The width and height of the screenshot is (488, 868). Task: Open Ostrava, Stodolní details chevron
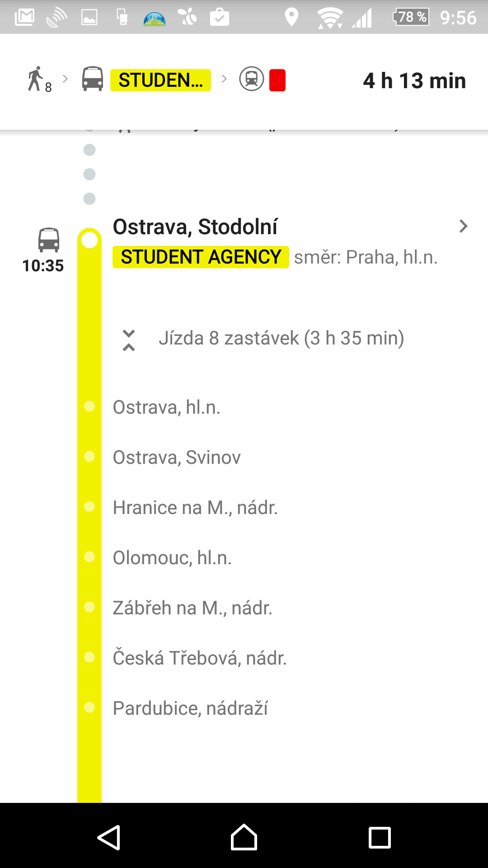click(x=463, y=226)
